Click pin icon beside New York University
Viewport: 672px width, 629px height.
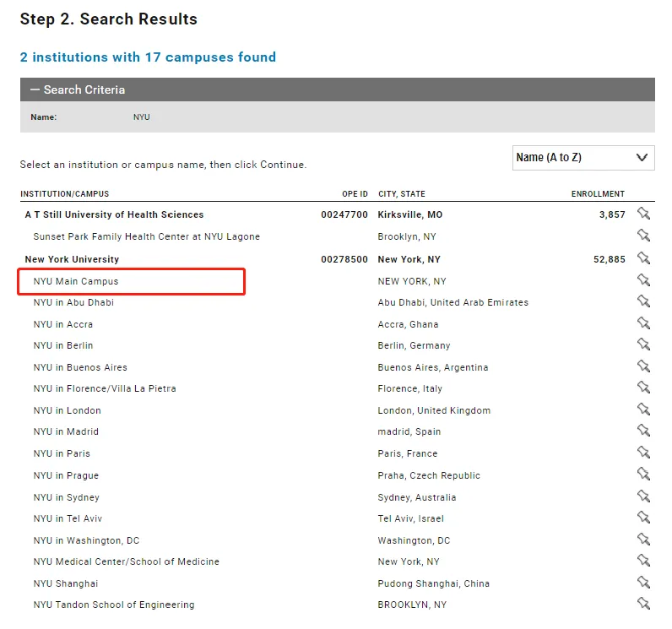click(x=643, y=258)
